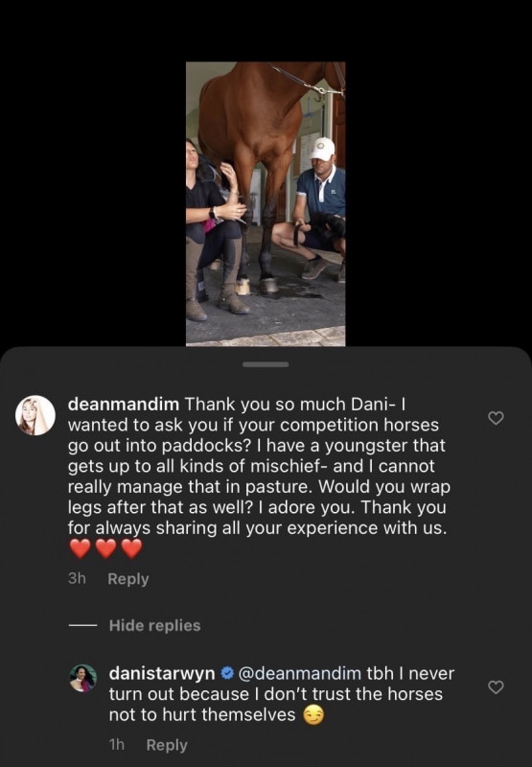Image resolution: width=532 pixels, height=767 pixels.
Task: Tap the 1h timestamp on danistarwyn's reply
Action: click(x=117, y=745)
